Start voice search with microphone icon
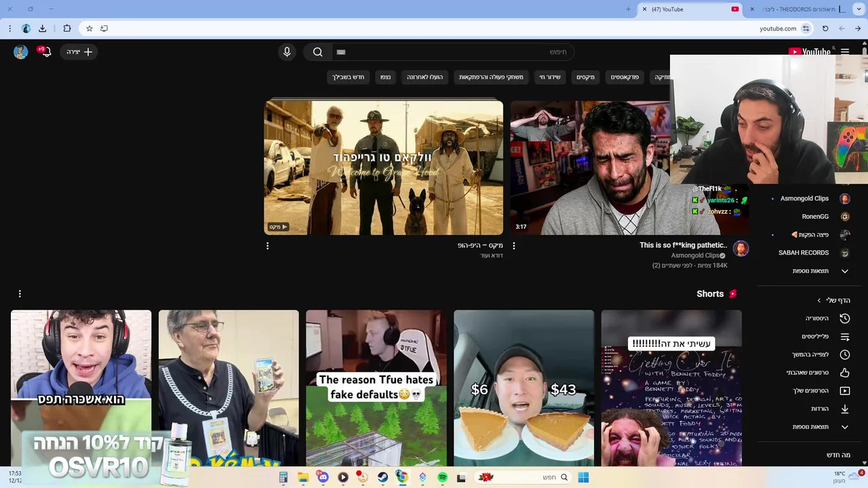Image resolution: width=868 pixels, height=488 pixels. tap(287, 52)
